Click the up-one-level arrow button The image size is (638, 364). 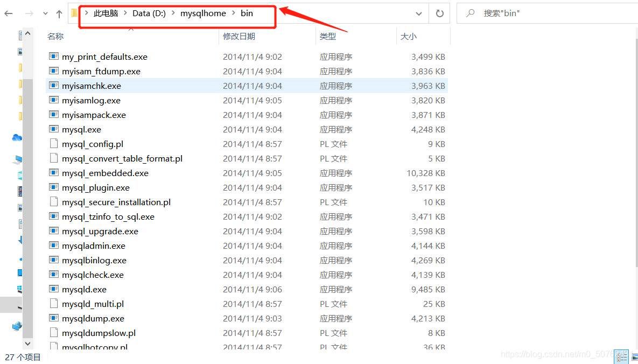59,14
